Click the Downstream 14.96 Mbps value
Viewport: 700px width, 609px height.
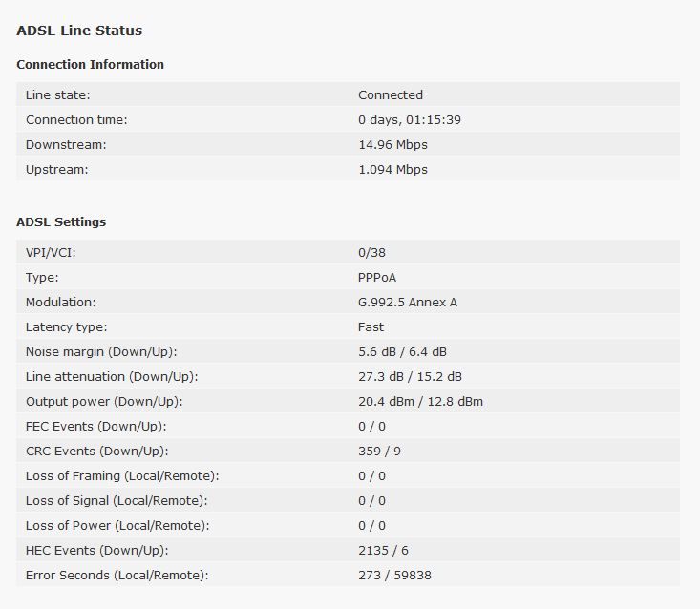coord(392,145)
